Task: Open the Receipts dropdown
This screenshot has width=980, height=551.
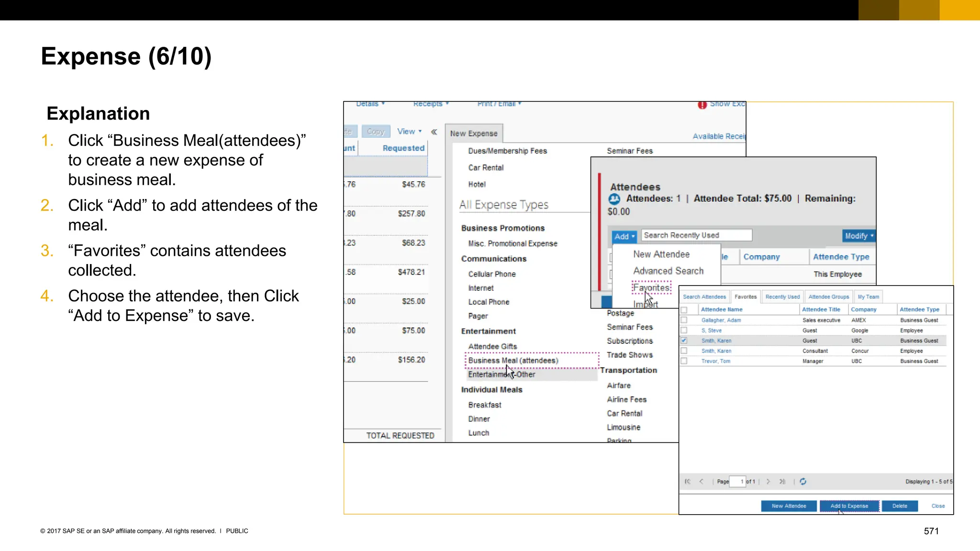Action: pyautogui.click(x=431, y=104)
